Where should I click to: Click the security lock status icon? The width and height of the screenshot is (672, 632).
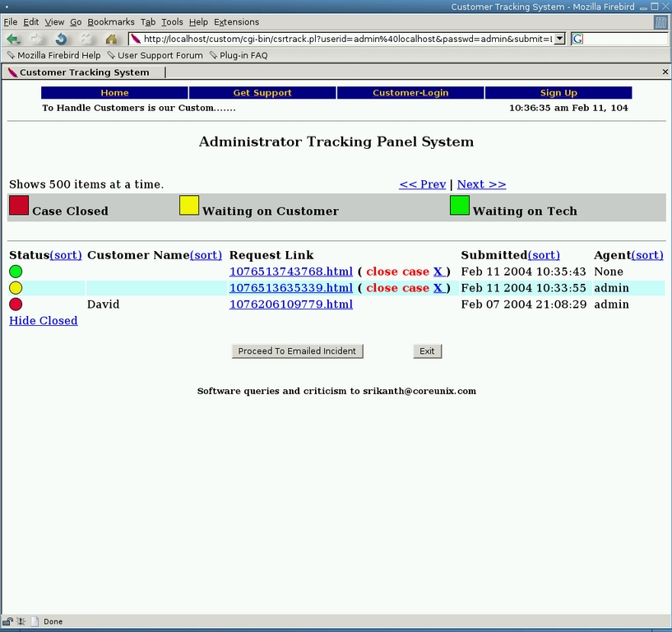pos(7,622)
